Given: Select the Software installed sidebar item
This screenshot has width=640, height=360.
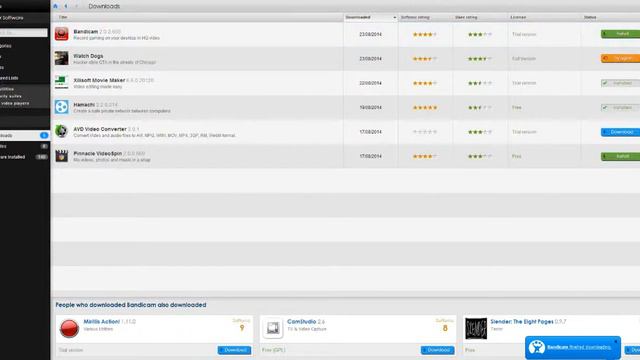Looking at the screenshot, I should coord(24,157).
